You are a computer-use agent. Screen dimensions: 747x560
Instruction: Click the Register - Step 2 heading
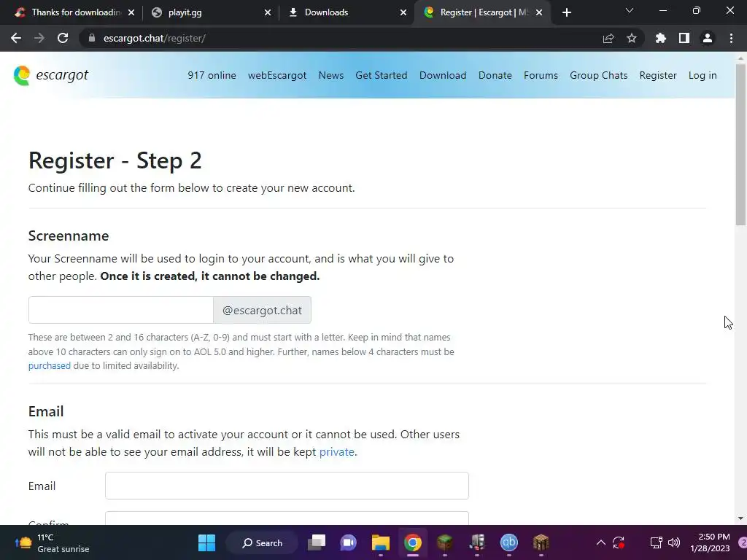(115, 160)
